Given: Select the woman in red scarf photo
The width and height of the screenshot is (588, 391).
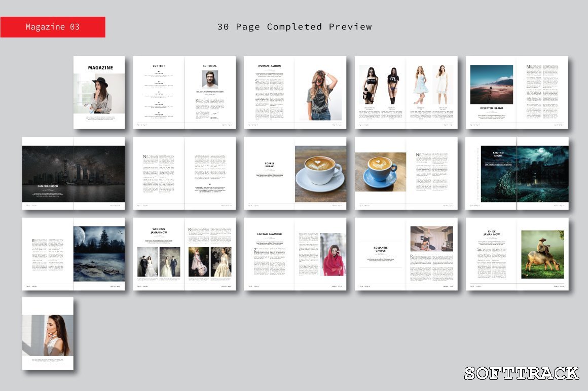Looking at the screenshot, I should [333, 254].
